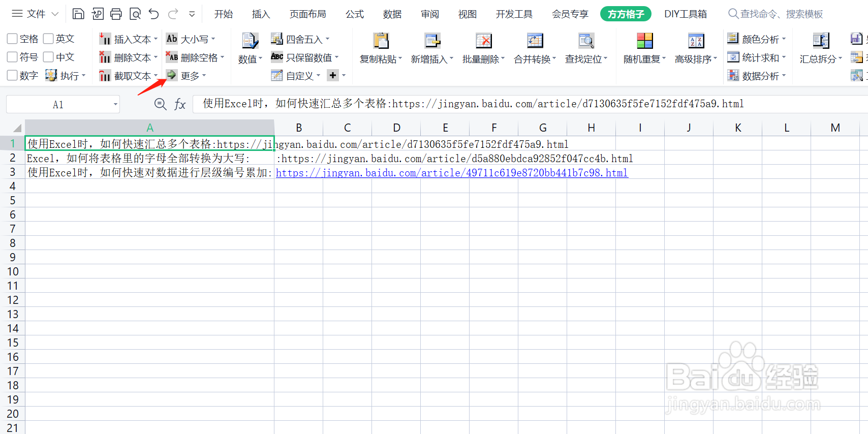Image resolution: width=868 pixels, height=434 pixels.
Task: Open the hyperlink in row 3
Action: coord(452,173)
